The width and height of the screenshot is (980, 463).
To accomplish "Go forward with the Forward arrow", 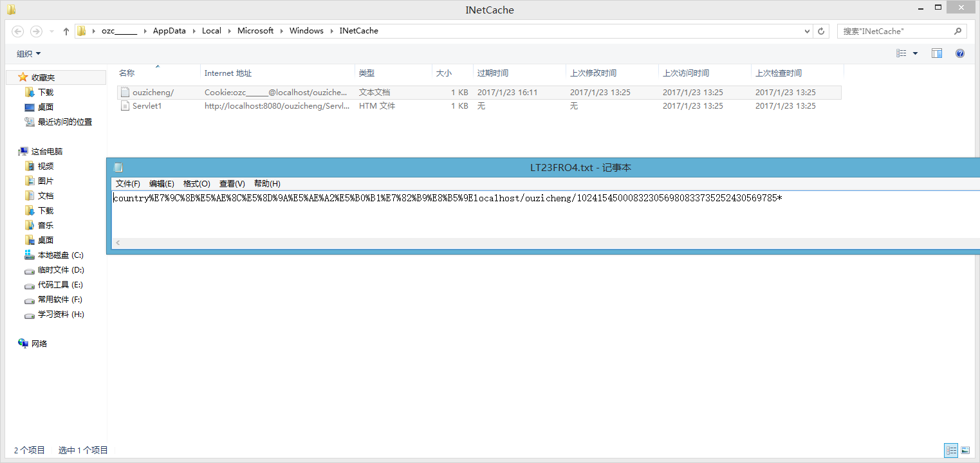I will coord(36,31).
